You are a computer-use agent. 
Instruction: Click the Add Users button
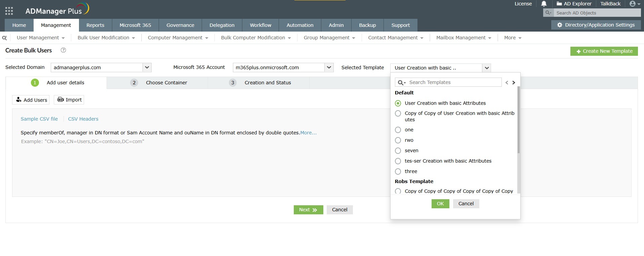pos(31,100)
